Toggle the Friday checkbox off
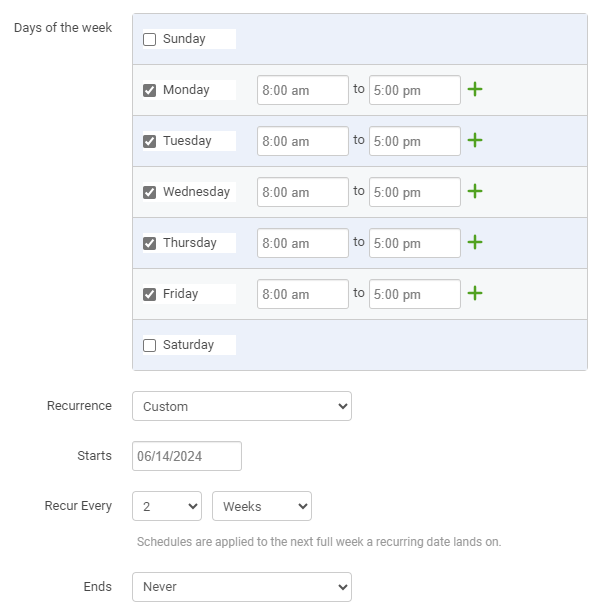Viewport: 601px width, 613px height. (149, 294)
